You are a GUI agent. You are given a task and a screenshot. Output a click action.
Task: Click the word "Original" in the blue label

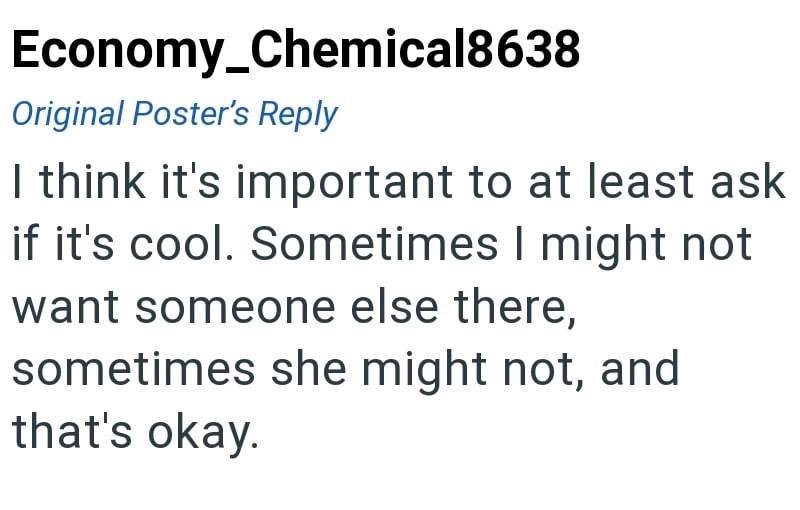69,114
